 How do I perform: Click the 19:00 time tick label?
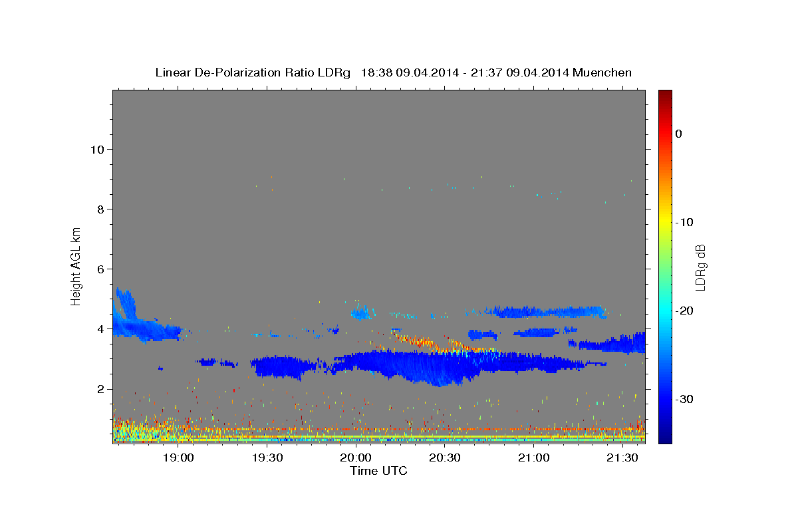(x=178, y=458)
